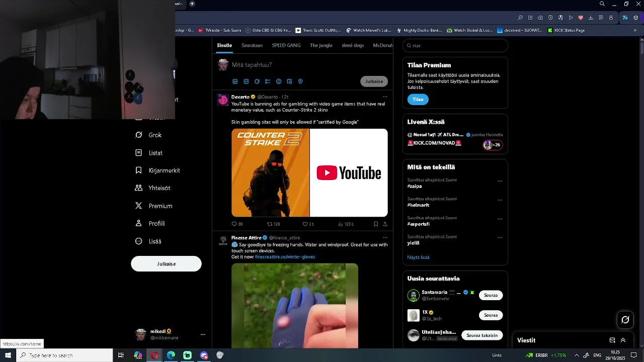
Task: Open Grok enhance icon in composer
Action: [x=257, y=81]
